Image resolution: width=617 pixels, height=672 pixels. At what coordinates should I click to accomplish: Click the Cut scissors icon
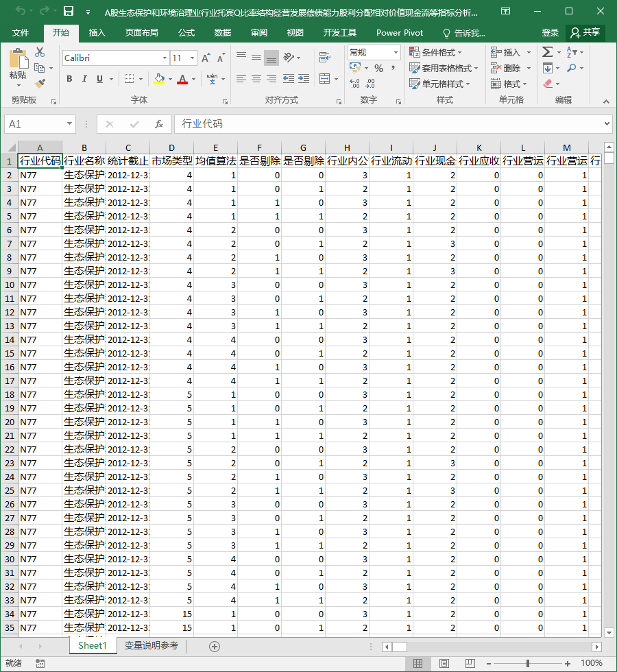(40, 52)
